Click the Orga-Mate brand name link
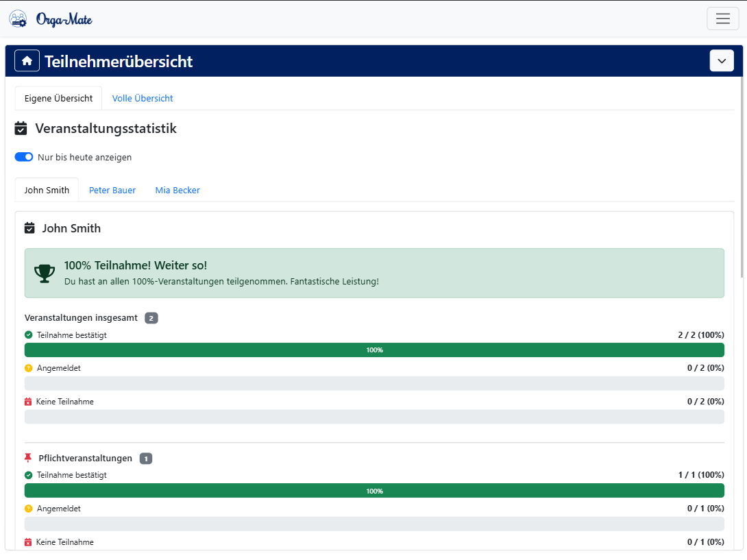This screenshot has width=747, height=560. click(x=64, y=19)
